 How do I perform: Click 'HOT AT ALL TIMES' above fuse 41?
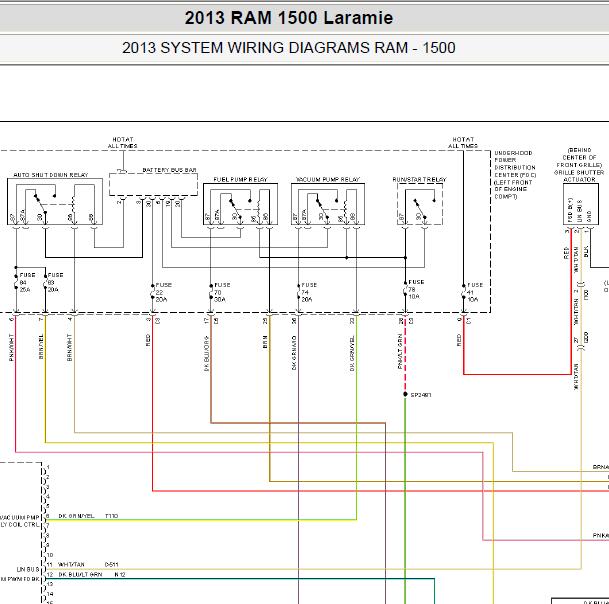(x=463, y=143)
